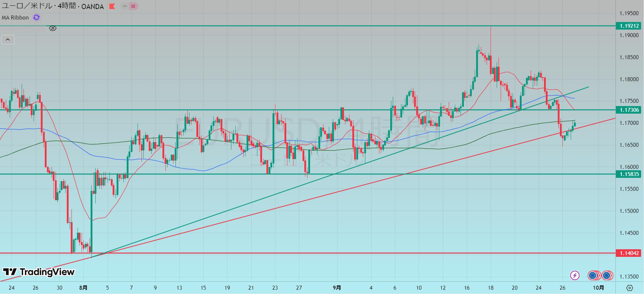Click the 9月 label on the time axis
The image size is (644, 294).
coord(336,288)
